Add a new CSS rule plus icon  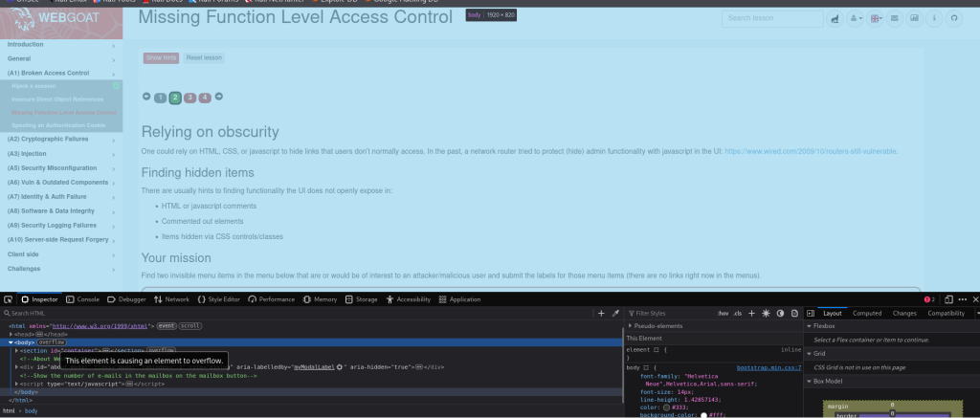coord(752,313)
